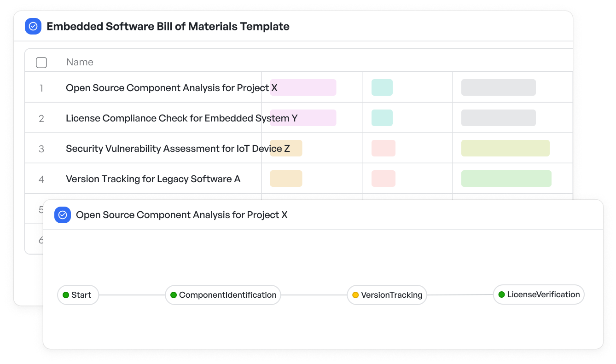Viewport: 616px width, 364px height.
Task: Click the row number 6 at the bottom
Action: click(41, 239)
